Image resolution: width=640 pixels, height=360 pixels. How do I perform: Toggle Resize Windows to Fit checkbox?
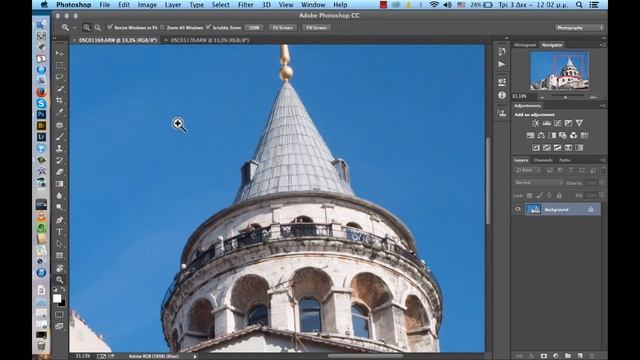[110, 27]
